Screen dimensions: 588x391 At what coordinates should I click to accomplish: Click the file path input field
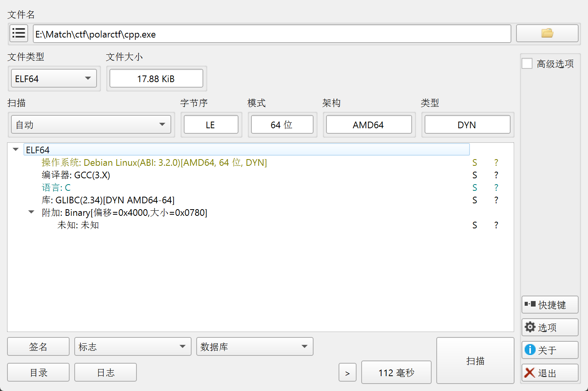pyautogui.click(x=272, y=34)
